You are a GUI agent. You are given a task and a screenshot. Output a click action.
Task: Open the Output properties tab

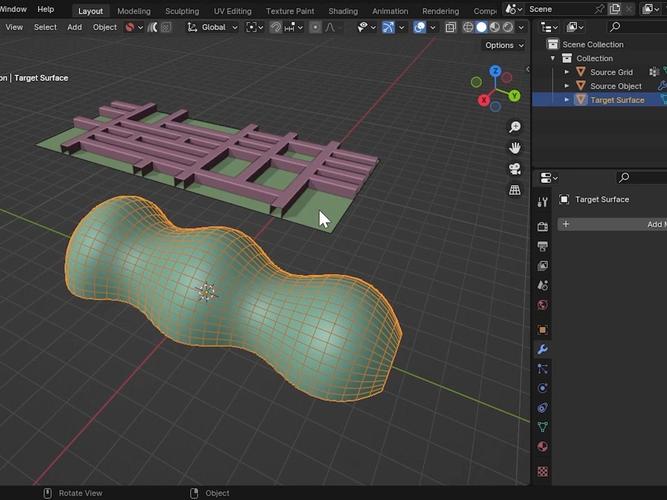tap(542, 246)
